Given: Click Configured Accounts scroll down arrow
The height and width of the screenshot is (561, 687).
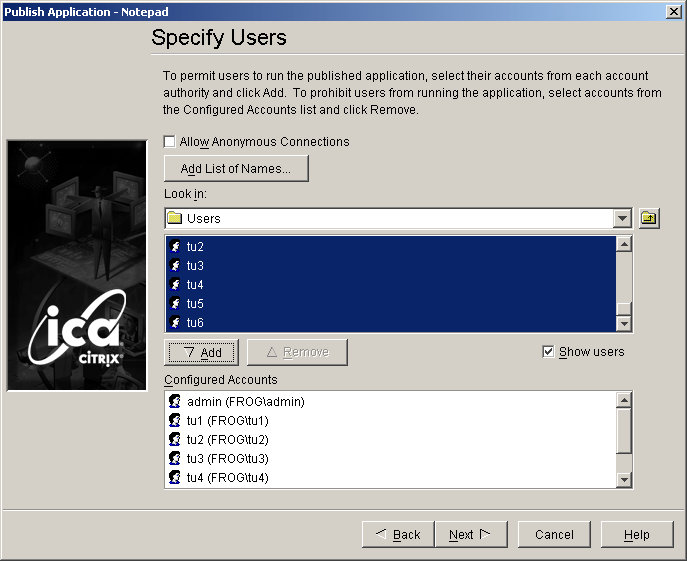Looking at the screenshot, I should click(x=623, y=479).
